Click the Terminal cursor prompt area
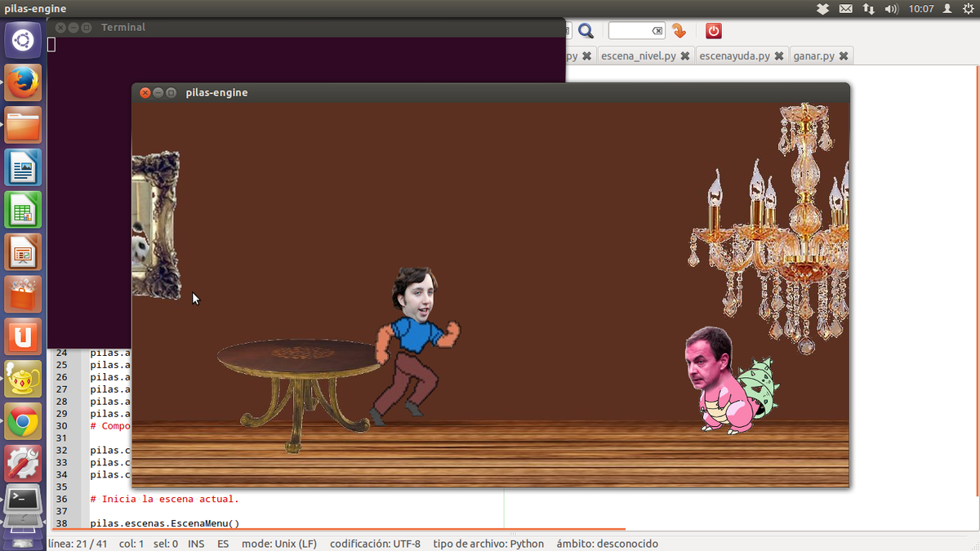 [51, 44]
